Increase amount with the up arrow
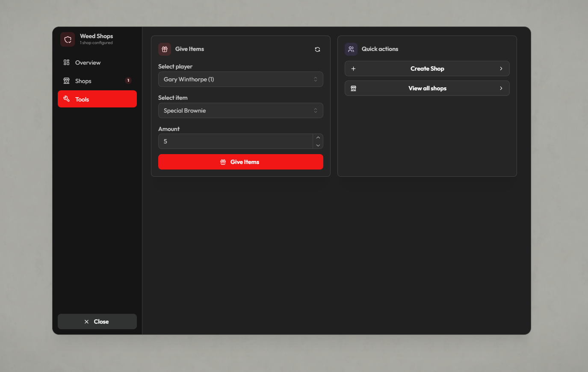The width and height of the screenshot is (588, 372). point(318,137)
